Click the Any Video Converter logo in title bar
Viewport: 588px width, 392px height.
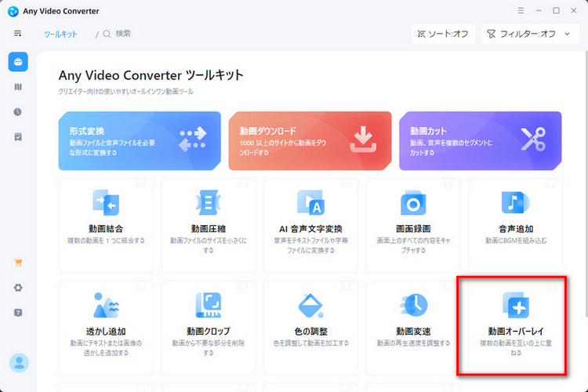[x=13, y=11]
